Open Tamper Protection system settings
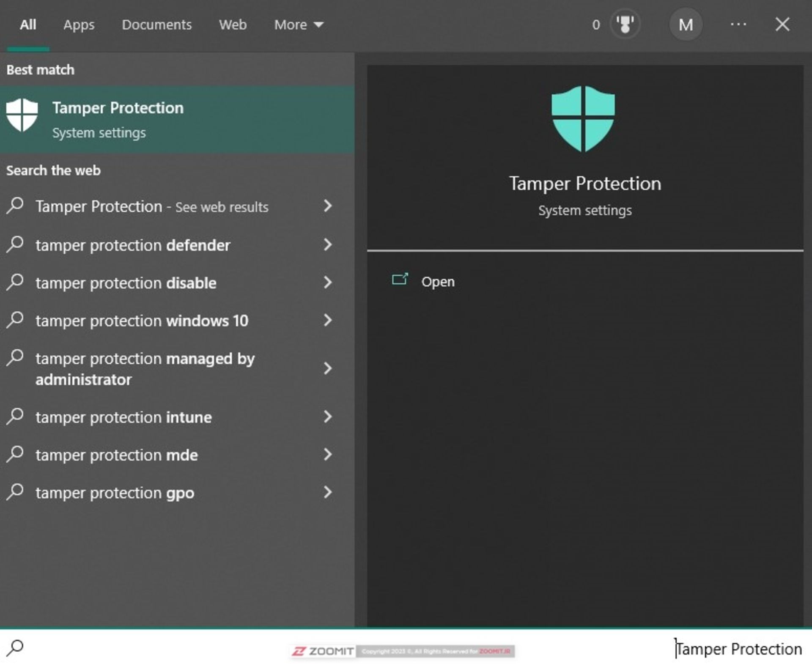Image resolution: width=812 pixels, height=664 pixels. (176, 118)
